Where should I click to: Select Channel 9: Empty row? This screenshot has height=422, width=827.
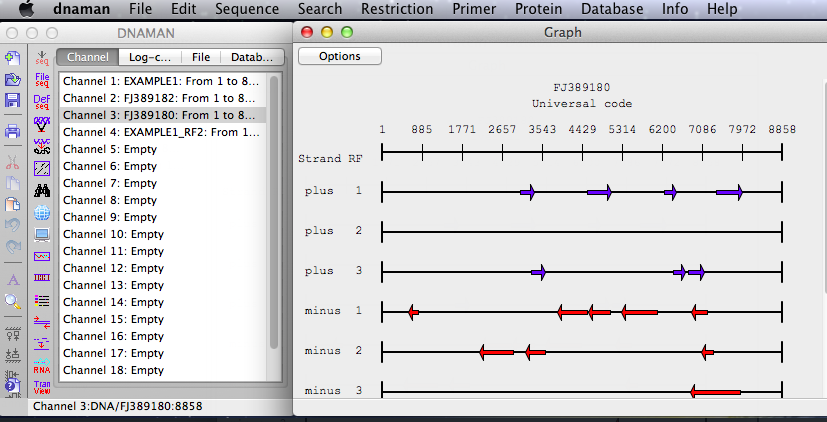click(x=162, y=217)
